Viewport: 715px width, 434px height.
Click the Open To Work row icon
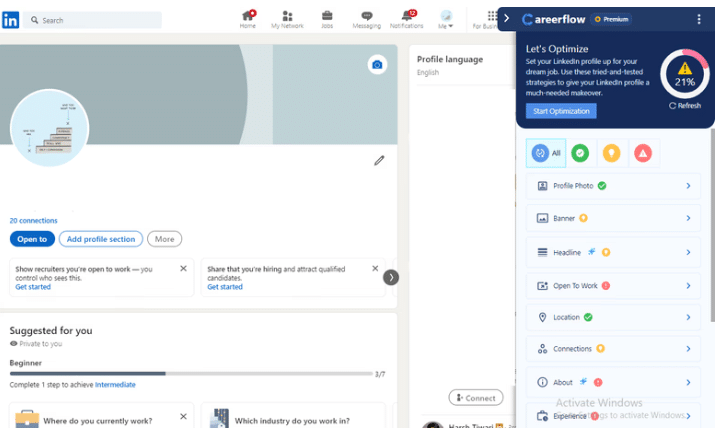point(542,286)
